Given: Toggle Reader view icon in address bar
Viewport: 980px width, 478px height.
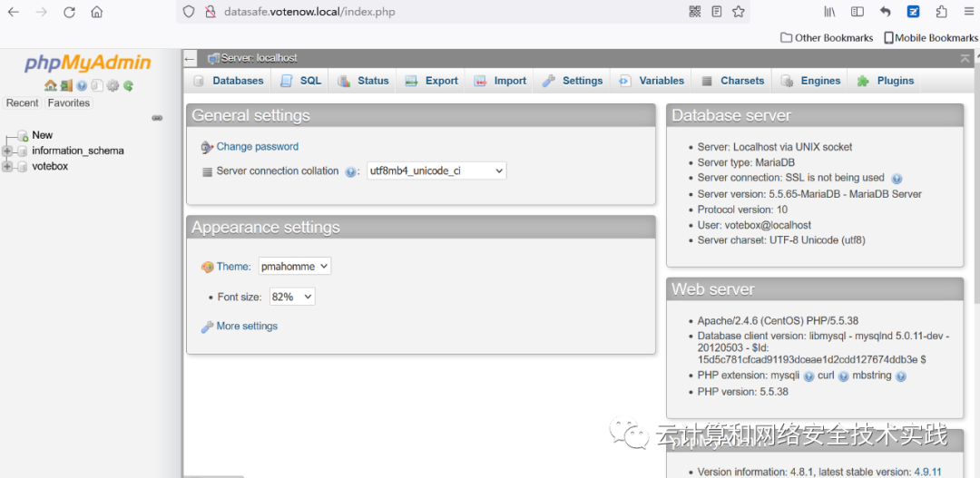Looking at the screenshot, I should click(716, 11).
